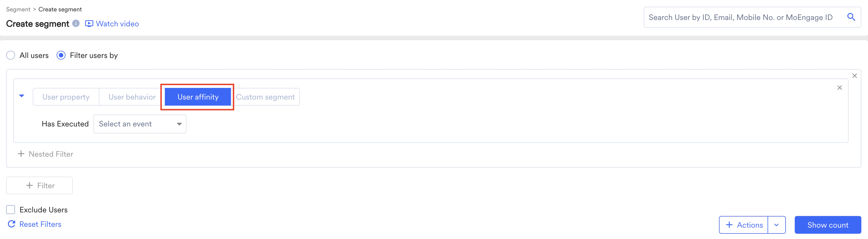
Task: Expand the Actions split-button chevron
Action: (x=777, y=225)
